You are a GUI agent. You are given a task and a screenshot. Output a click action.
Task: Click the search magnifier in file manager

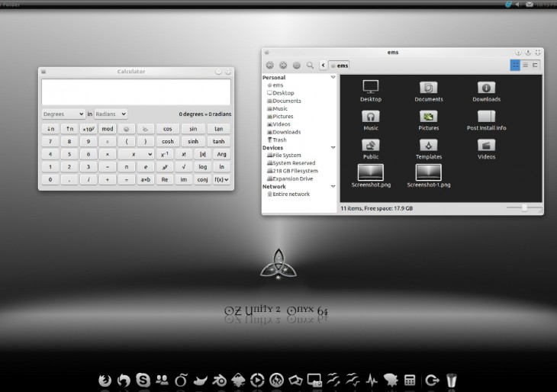tap(310, 66)
